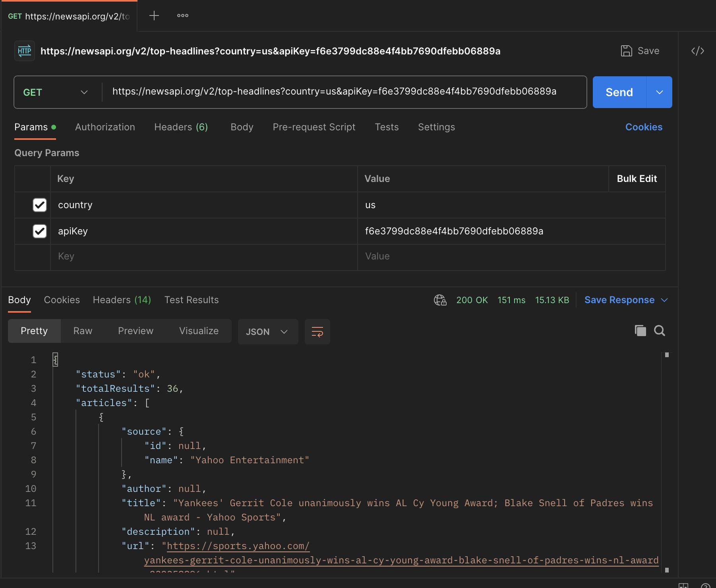Click the network information globe icon
This screenshot has width=716, height=588.
pos(440,300)
